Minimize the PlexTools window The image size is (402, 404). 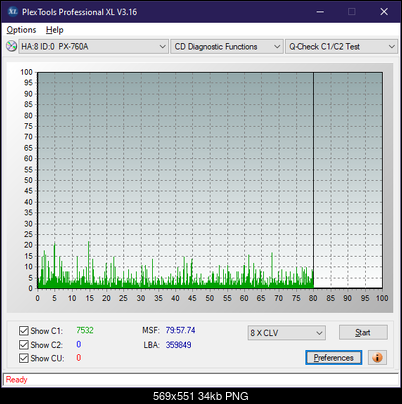pyautogui.click(x=320, y=12)
